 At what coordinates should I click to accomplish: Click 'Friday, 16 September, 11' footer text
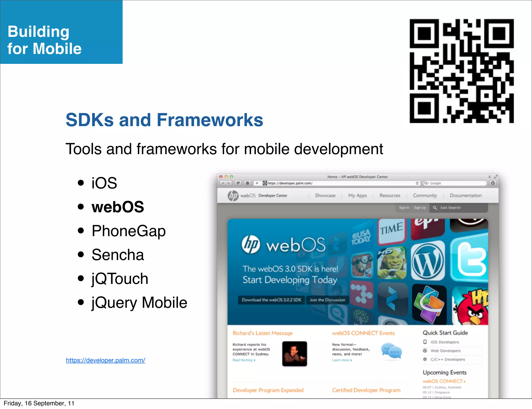[x=39, y=403]
